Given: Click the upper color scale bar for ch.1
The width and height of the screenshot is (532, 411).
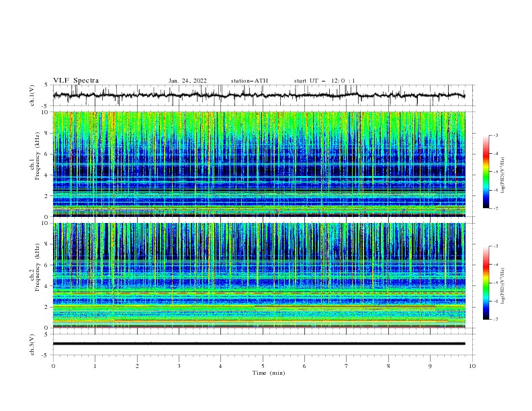Looking at the screenshot, I should click(x=486, y=172).
